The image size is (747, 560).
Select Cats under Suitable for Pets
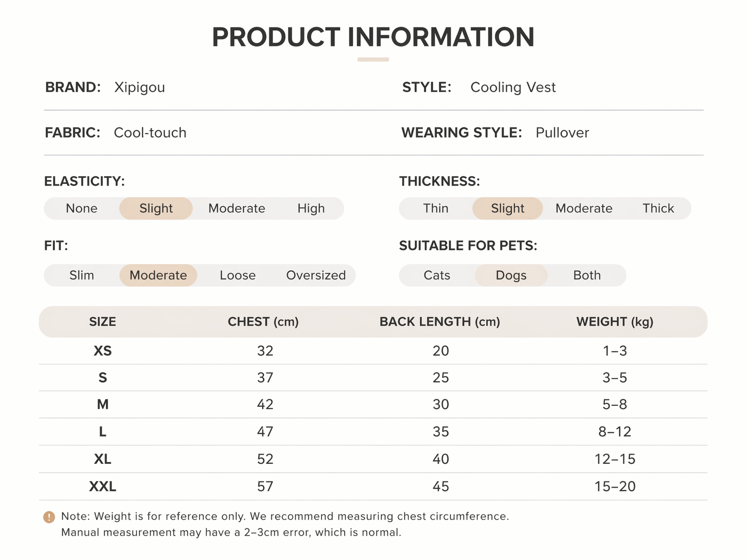click(437, 275)
